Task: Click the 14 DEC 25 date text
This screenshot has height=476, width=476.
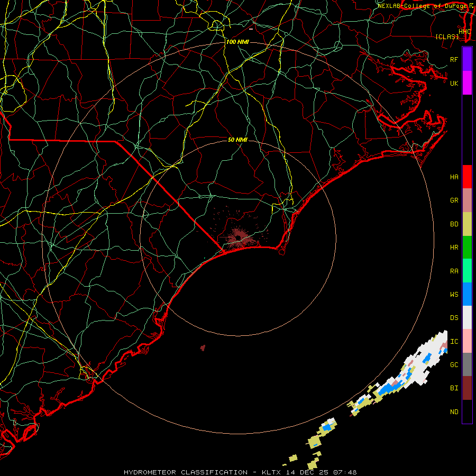Action: pyautogui.click(x=307, y=472)
